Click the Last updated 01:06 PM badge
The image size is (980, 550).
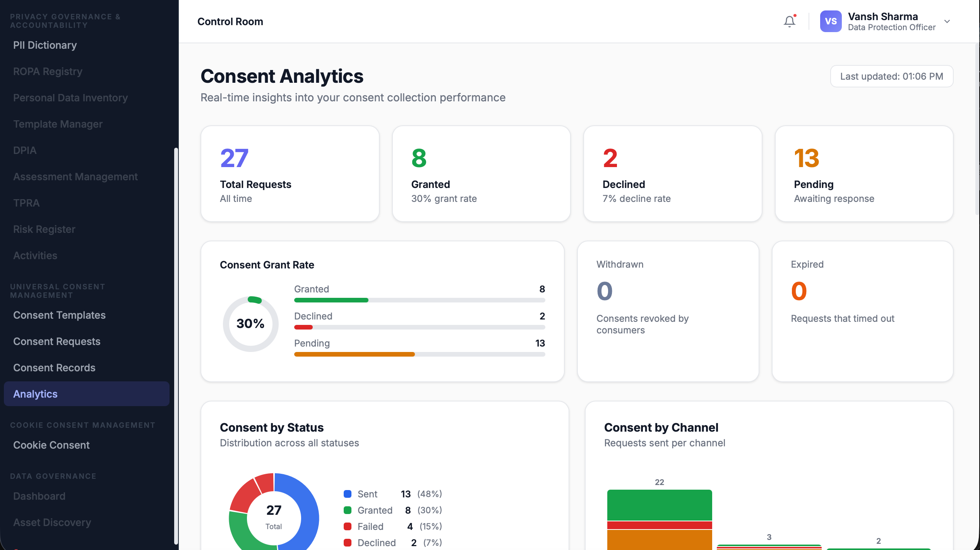coord(891,76)
